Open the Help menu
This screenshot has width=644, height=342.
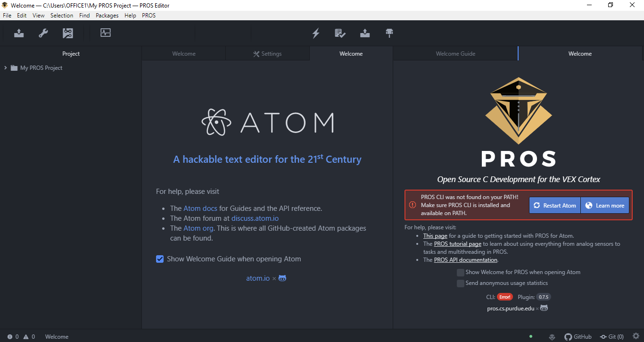(130, 16)
